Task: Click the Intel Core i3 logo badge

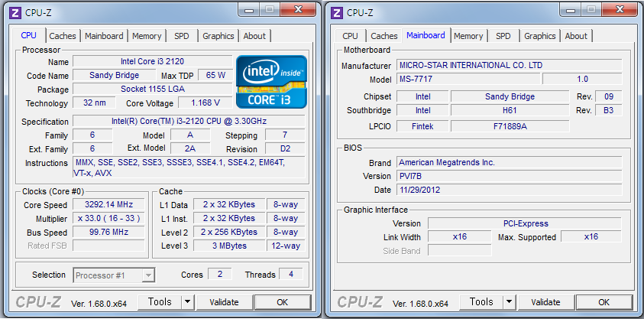Action: 271,81
